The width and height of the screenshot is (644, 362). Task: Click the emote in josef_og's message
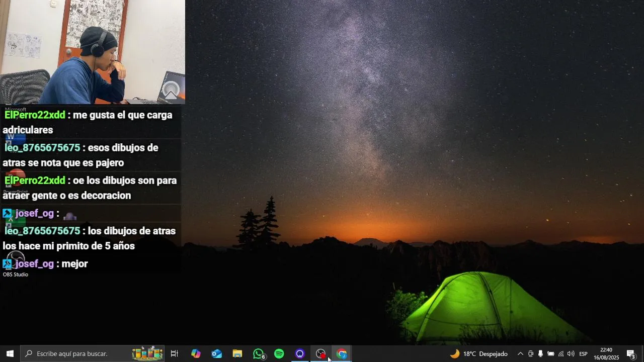click(x=70, y=215)
